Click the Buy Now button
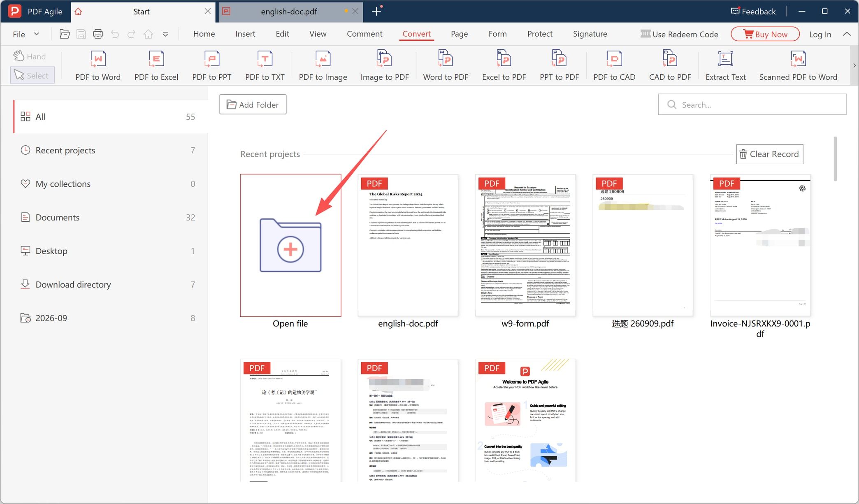 pyautogui.click(x=765, y=34)
